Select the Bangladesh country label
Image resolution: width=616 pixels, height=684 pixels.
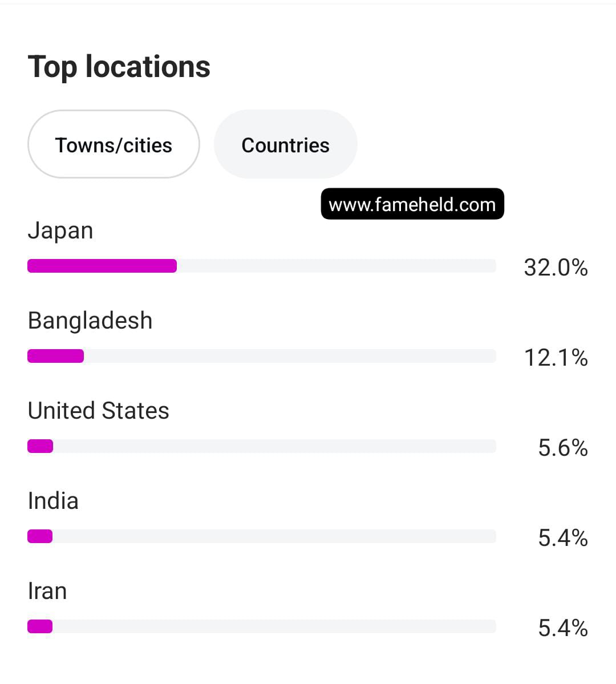coord(90,321)
